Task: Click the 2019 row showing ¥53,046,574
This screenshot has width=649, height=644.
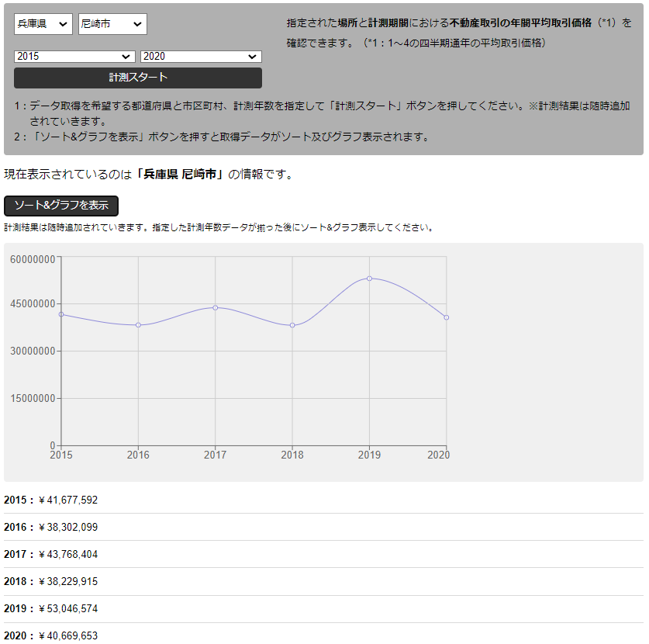Action: (49, 608)
